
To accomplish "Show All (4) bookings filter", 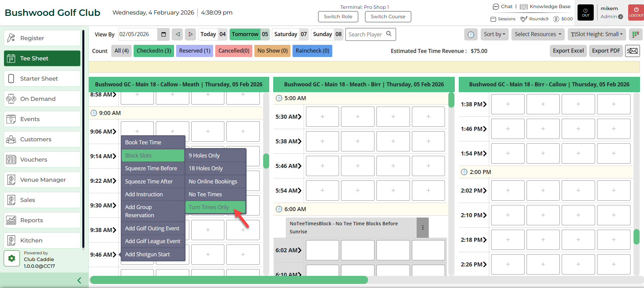I will (x=121, y=51).
